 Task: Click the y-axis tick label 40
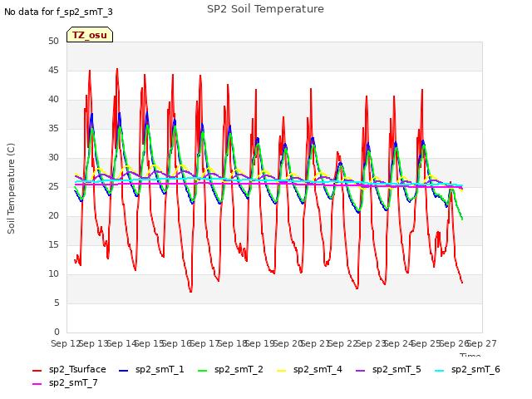pos(53,100)
